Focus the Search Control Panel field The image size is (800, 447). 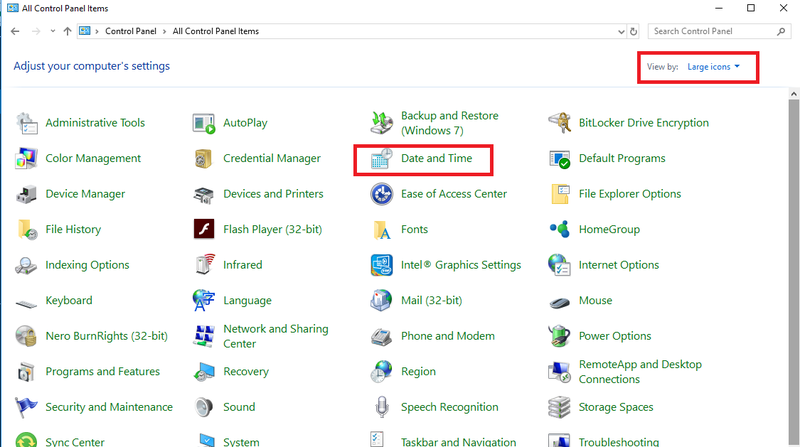click(x=719, y=31)
